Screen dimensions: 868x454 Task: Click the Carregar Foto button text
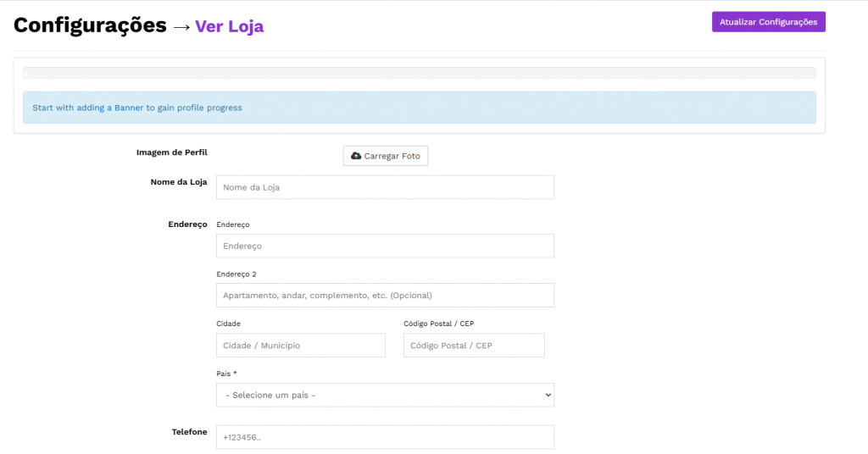[x=392, y=157]
